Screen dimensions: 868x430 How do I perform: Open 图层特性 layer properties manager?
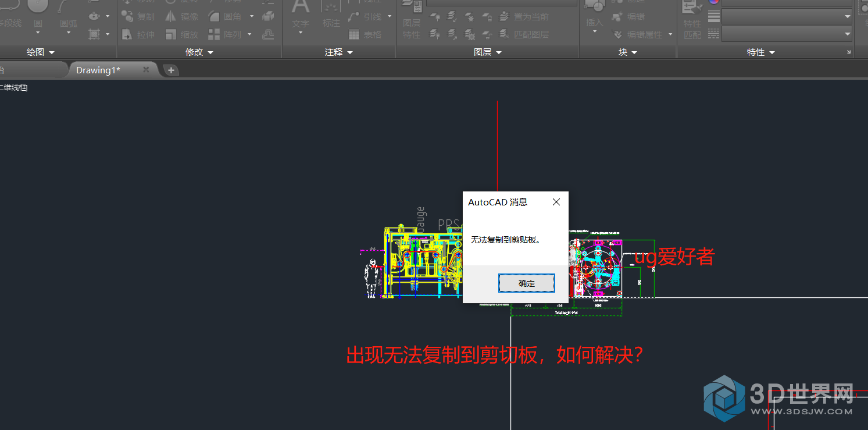point(412,20)
